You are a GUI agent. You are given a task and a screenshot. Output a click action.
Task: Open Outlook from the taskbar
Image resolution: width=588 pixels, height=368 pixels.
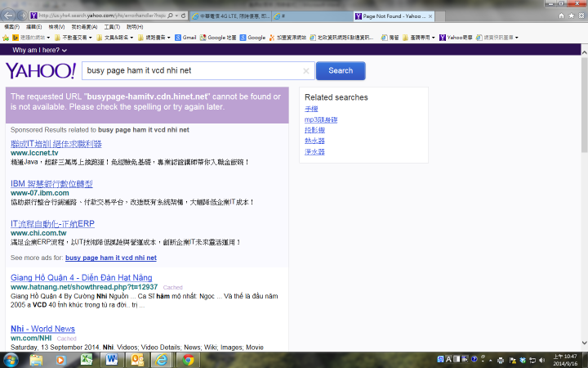click(137, 361)
